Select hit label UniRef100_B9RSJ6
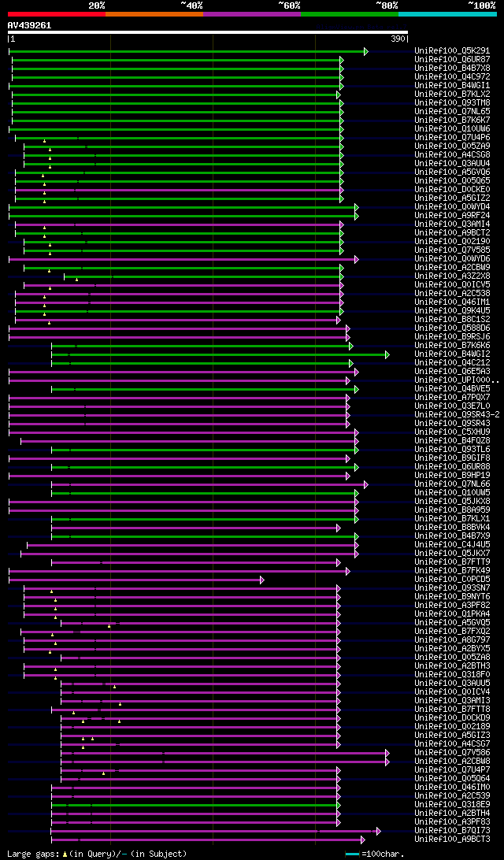 (453, 336)
